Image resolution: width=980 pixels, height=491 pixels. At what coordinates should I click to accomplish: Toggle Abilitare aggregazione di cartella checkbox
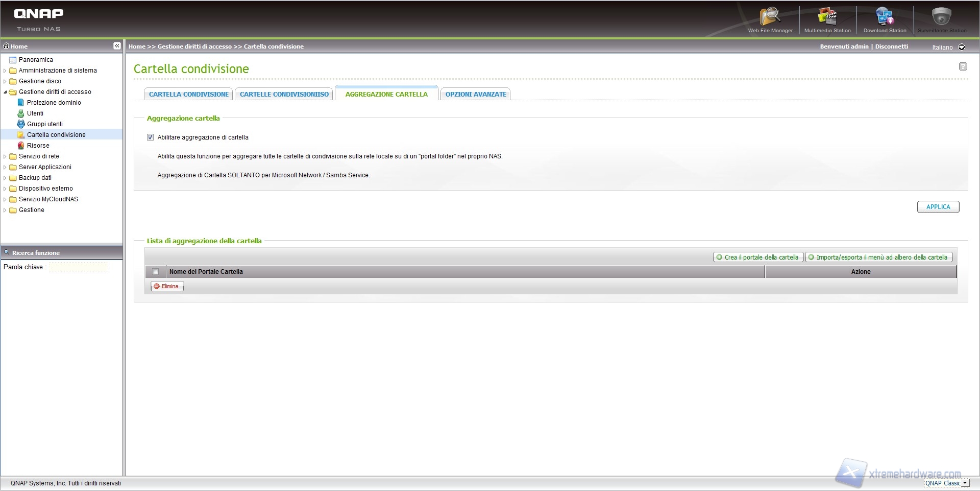pos(151,137)
